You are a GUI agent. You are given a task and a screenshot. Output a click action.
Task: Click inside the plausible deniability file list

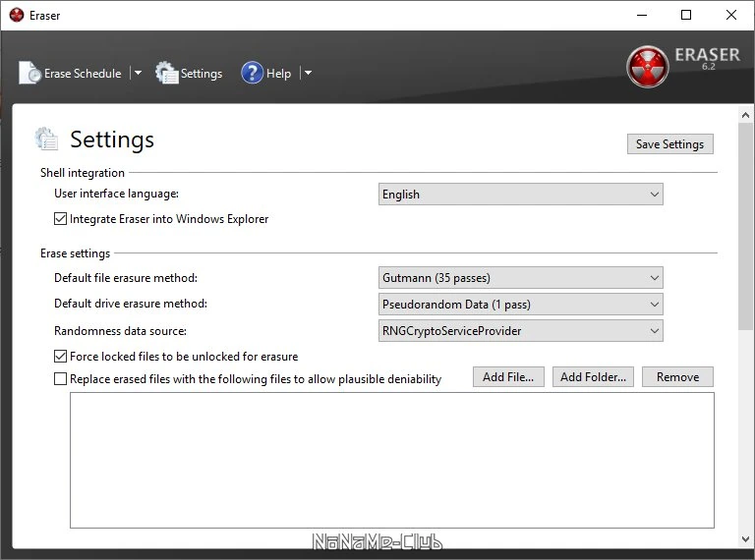click(x=392, y=461)
